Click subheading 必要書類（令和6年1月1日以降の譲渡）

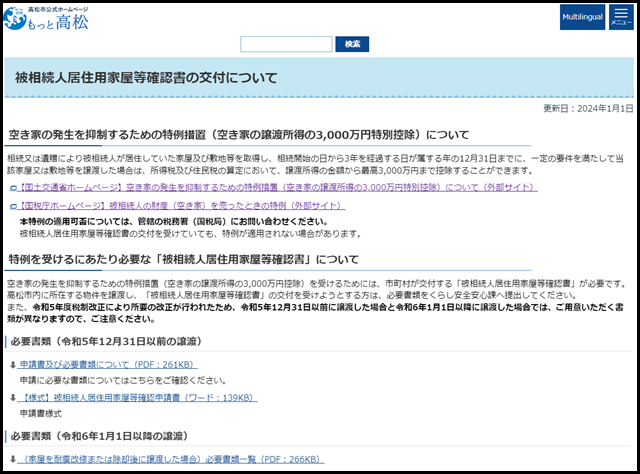[100, 436]
